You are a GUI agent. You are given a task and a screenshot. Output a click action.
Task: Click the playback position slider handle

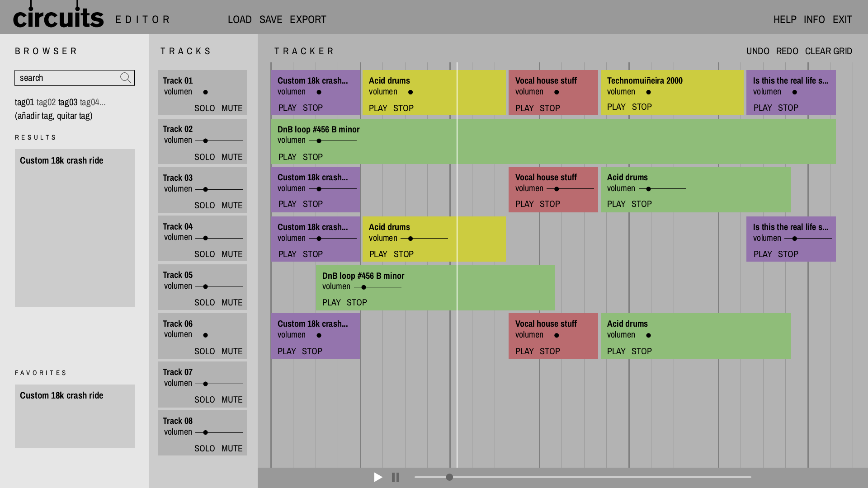(x=449, y=477)
